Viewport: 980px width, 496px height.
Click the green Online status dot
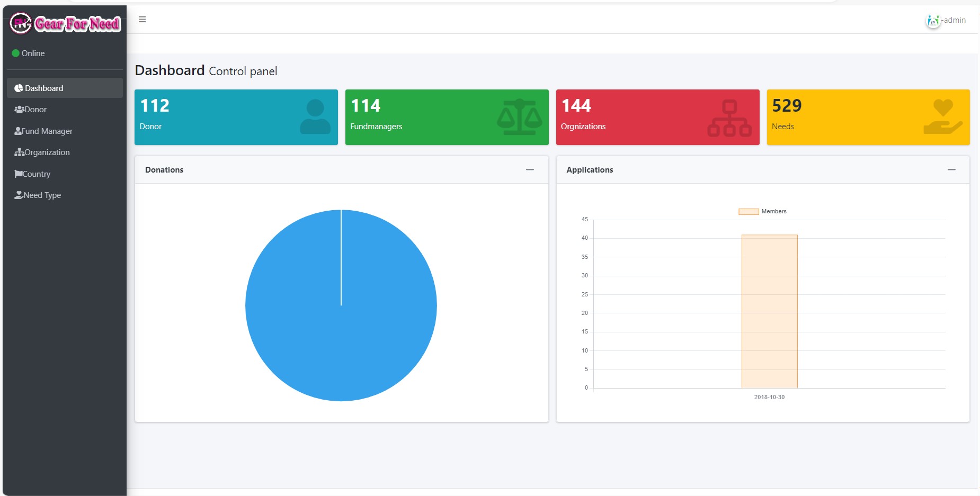16,53
